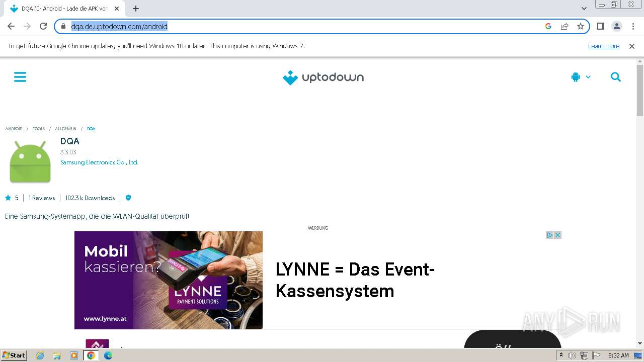Open File Explorer from taskbar
The image size is (644, 362).
point(57,355)
